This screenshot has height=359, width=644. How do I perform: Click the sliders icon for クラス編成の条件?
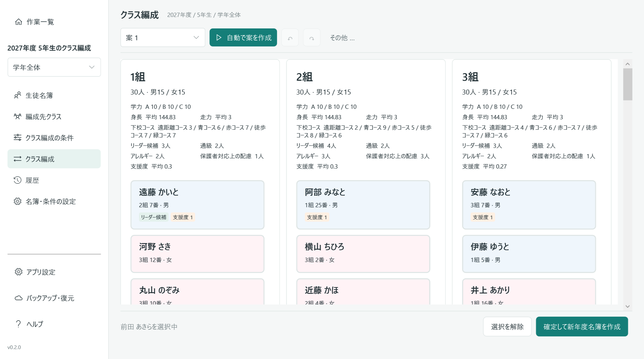coord(18,138)
